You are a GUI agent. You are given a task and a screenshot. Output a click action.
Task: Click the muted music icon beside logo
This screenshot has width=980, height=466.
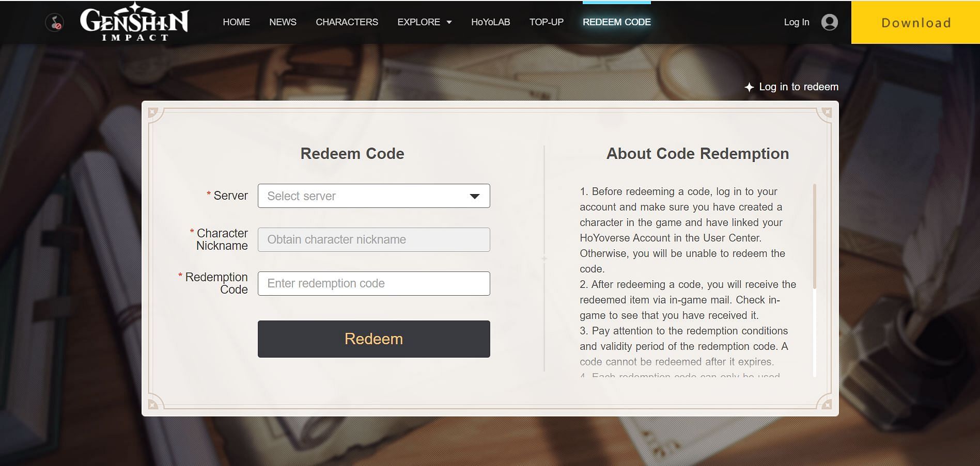tap(54, 22)
